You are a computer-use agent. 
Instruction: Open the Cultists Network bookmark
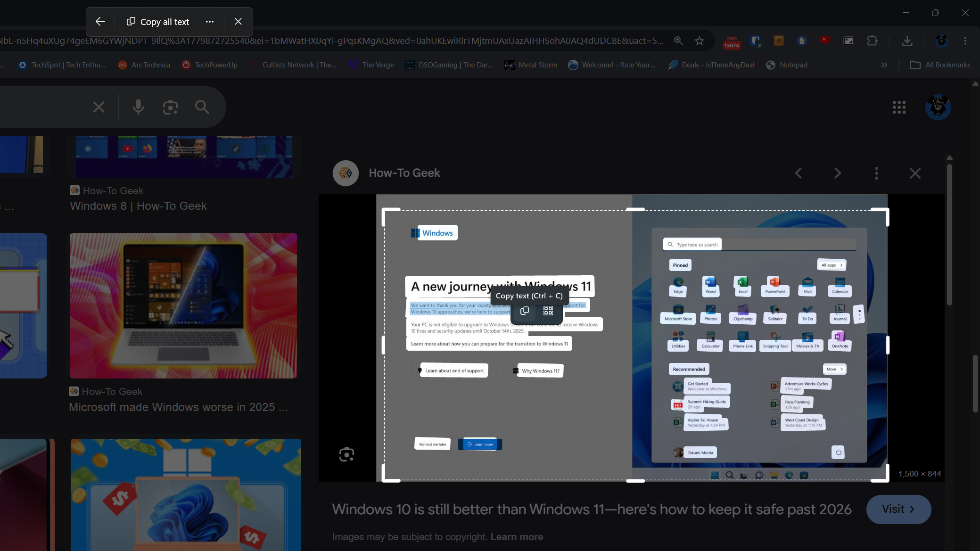tap(293, 65)
